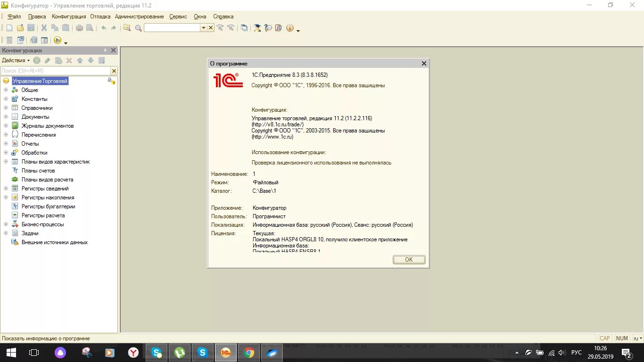Click the Move up arrow in Конфигурация panel

tap(80, 60)
